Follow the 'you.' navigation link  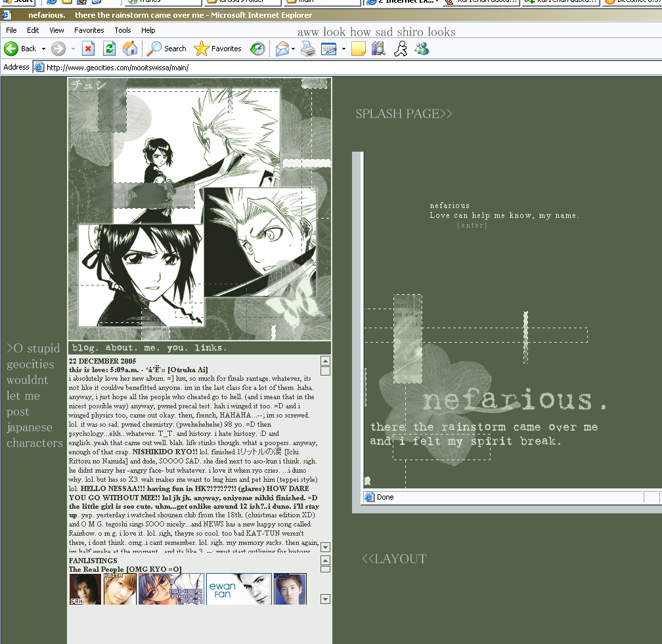[x=177, y=348]
